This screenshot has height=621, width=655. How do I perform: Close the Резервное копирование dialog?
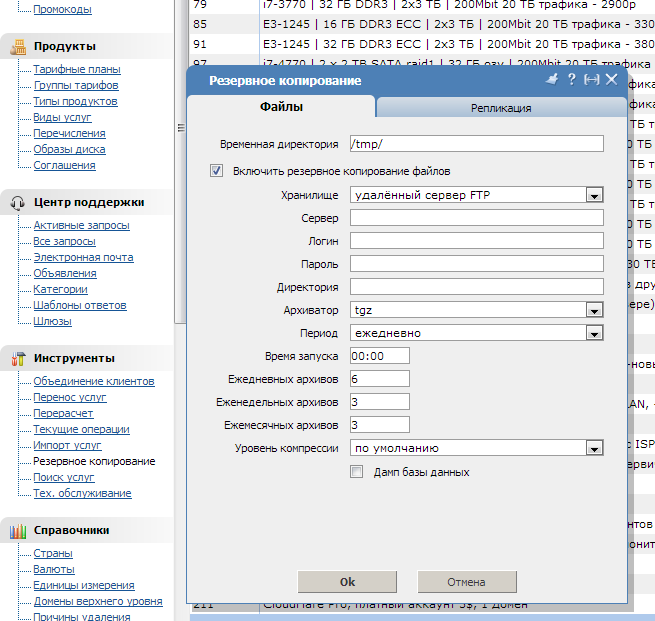tap(611, 79)
